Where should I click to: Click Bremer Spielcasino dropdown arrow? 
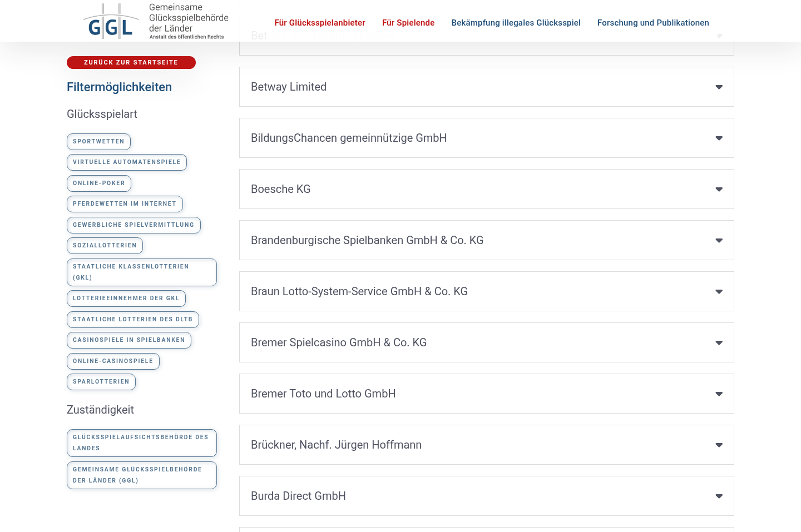pyautogui.click(x=719, y=343)
